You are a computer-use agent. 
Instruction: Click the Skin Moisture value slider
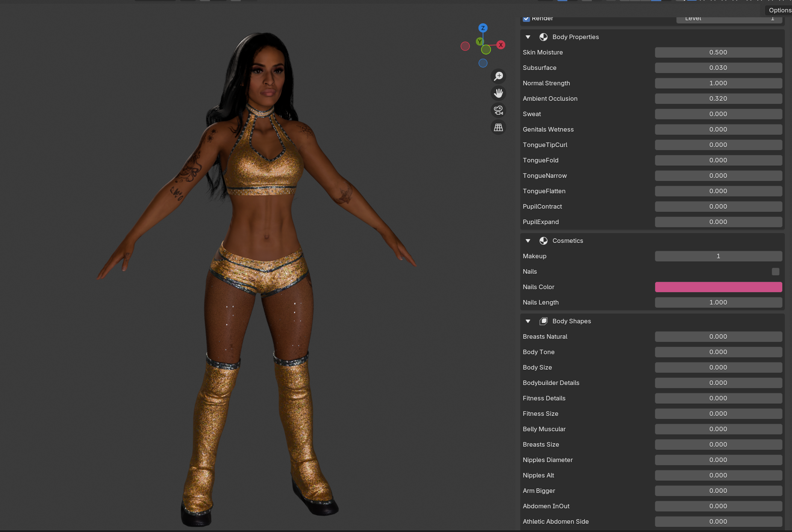pyautogui.click(x=718, y=52)
